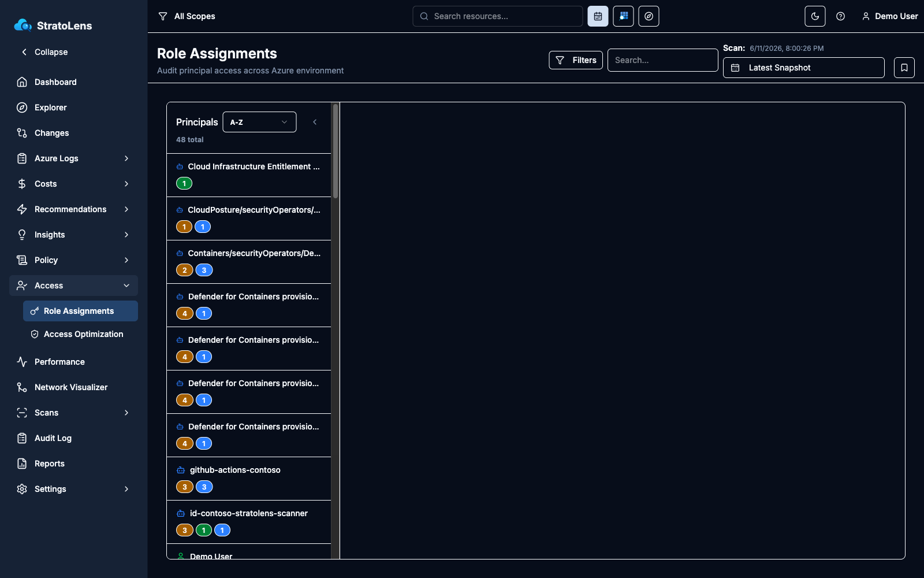Click the Network Visualizer node icon
This screenshot has height=578, width=924.
point(22,387)
